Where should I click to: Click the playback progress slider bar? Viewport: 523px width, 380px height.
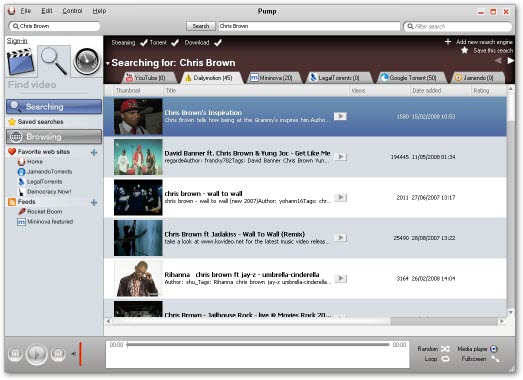258,345
